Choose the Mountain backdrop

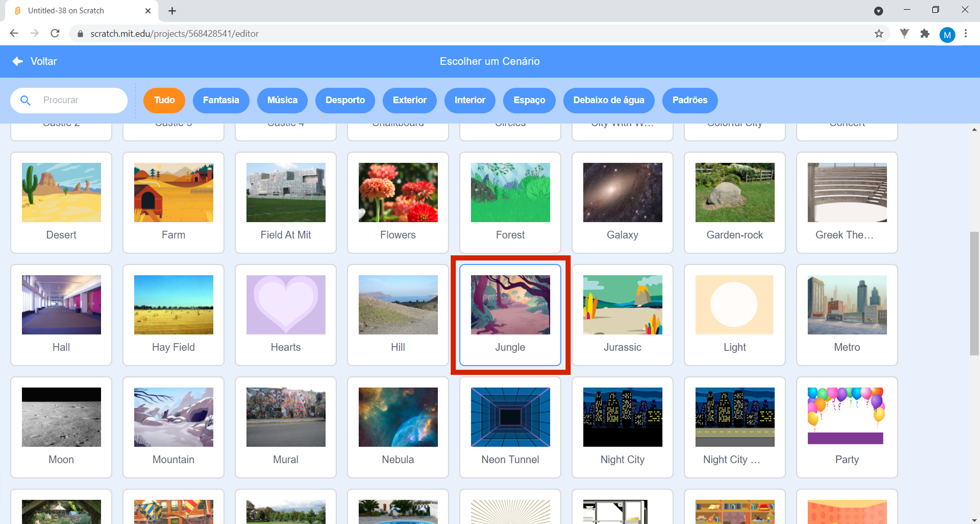pyautogui.click(x=174, y=427)
